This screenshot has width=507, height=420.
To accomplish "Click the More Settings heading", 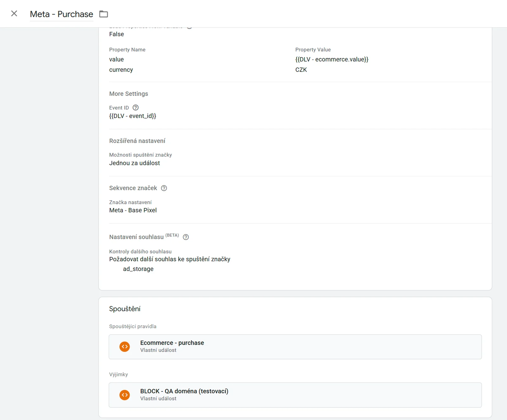I will 129,94.
